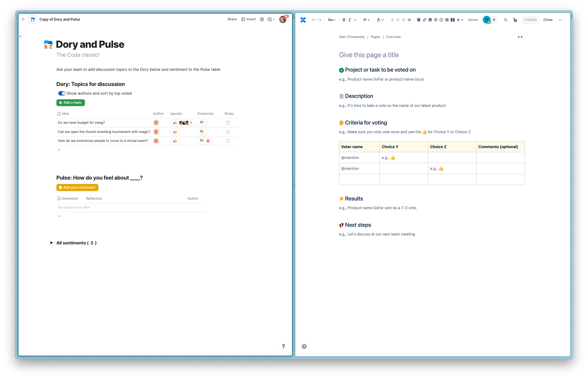The width and height of the screenshot is (588, 379).
Task: Click the @ mention toolbar icon
Action: click(x=436, y=20)
